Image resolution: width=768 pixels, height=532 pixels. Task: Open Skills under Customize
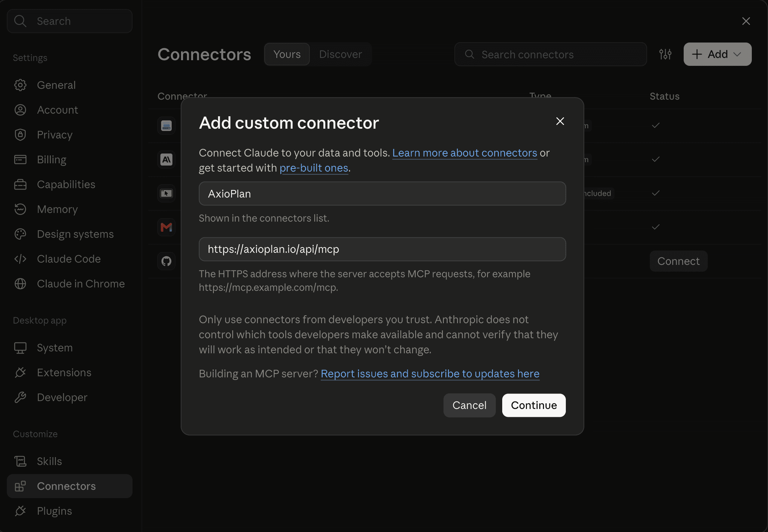tap(70, 461)
